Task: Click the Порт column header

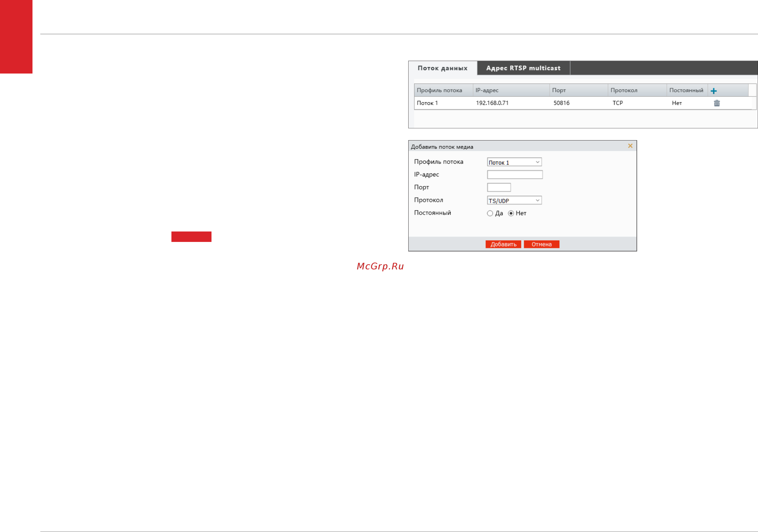Action: click(579, 90)
